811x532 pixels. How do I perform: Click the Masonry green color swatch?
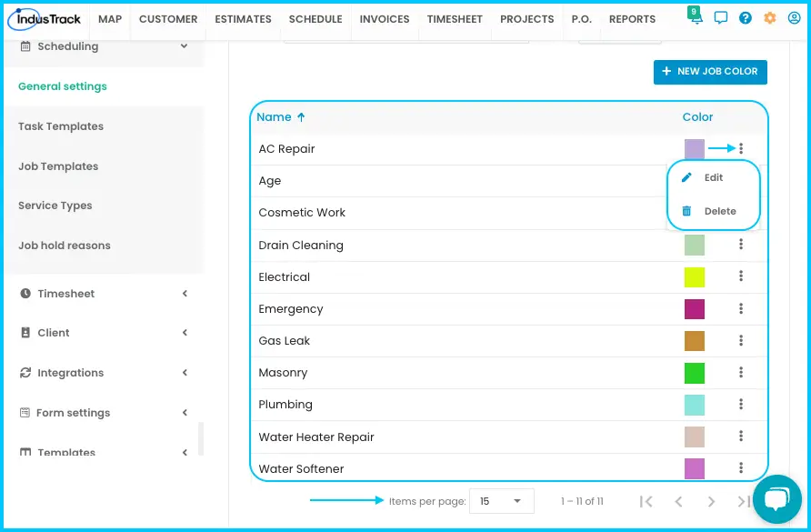[x=694, y=373]
